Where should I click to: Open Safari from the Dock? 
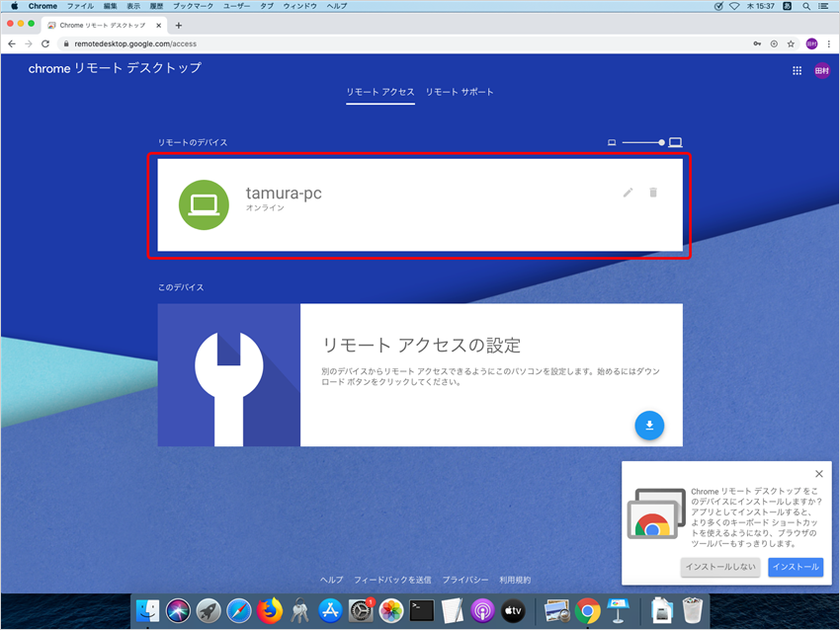pos(239,610)
